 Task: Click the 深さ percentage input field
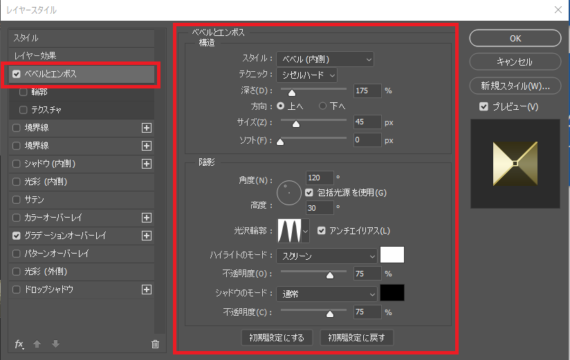pyautogui.click(x=367, y=91)
